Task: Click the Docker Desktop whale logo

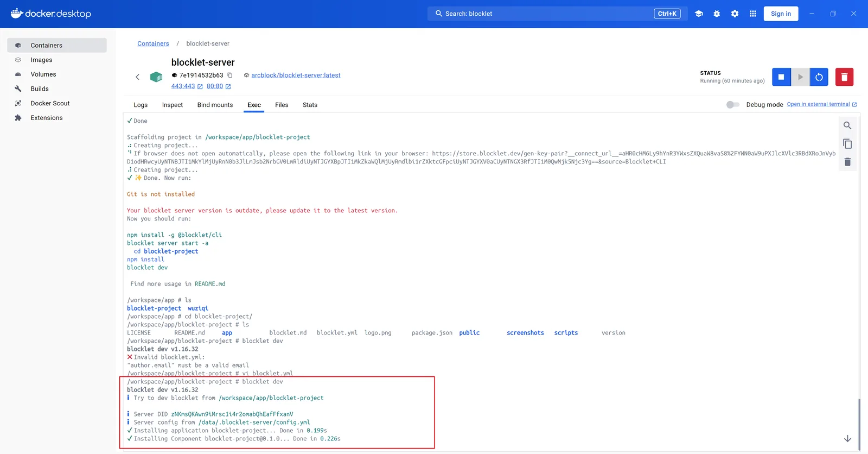Action: (x=51, y=14)
